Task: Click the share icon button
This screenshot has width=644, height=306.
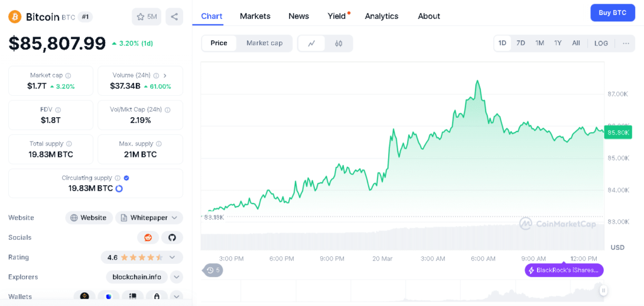Action: (174, 17)
